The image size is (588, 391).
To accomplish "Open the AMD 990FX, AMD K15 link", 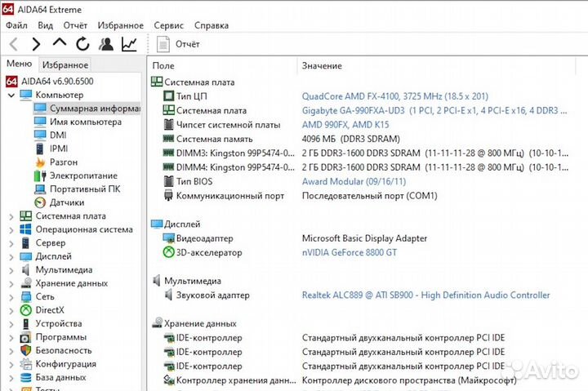I will pos(345,125).
